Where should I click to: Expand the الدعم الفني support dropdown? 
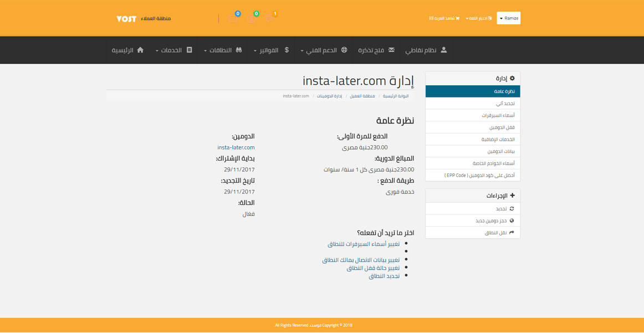coord(324,50)
